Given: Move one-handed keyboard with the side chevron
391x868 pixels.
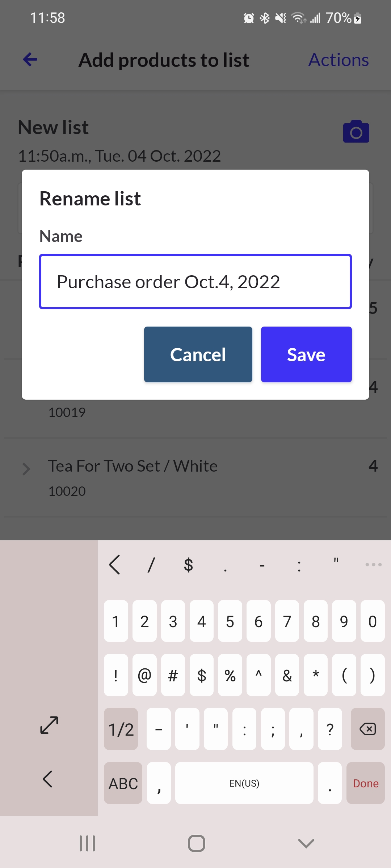Looking at the screenshot, I should point(48,779).
